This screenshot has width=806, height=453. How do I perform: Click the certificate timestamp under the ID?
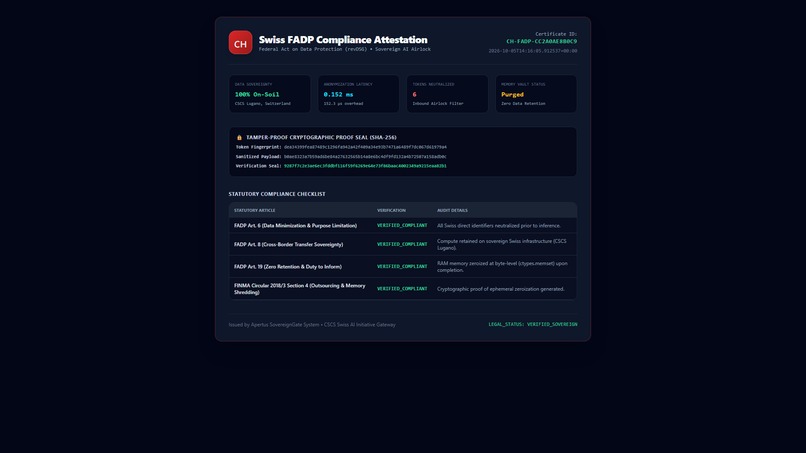[533, 51]
